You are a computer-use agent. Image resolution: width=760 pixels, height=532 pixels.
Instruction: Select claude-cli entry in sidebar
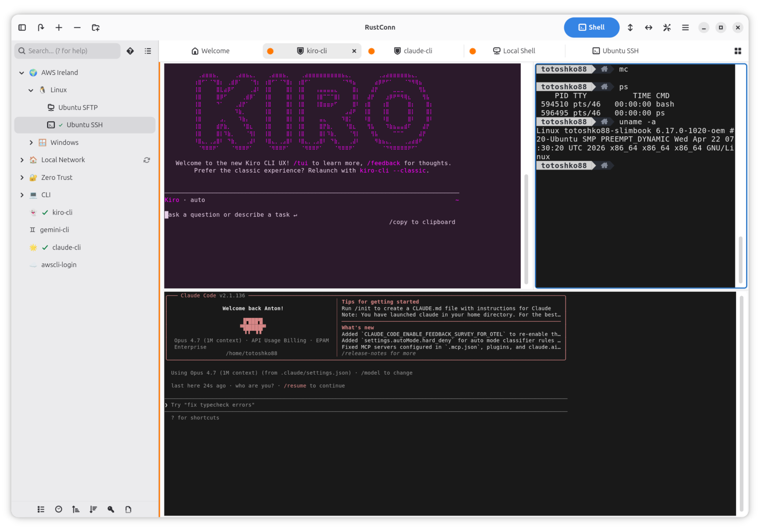85,247
